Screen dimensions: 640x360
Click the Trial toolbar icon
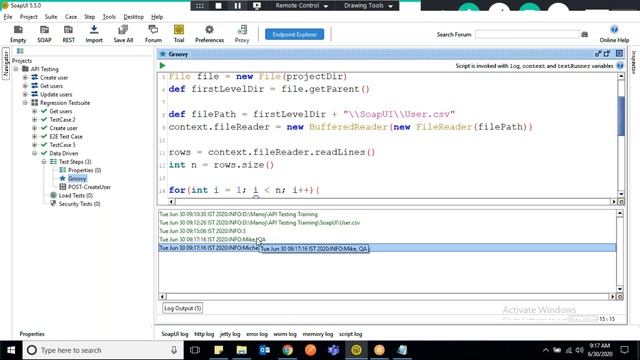tap(179, 34)
